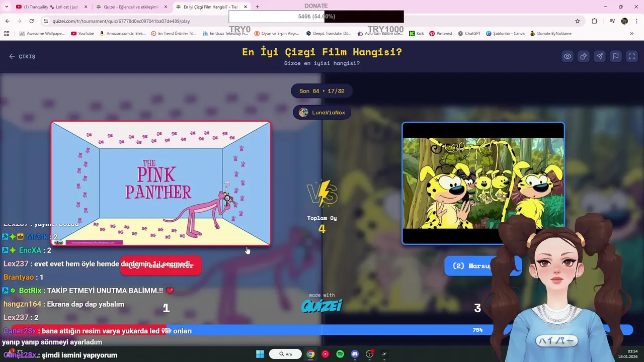This screenshot has width=644, height=362.
Task: Close the Quizei - Eğlenceli tab
Action: 166,7
